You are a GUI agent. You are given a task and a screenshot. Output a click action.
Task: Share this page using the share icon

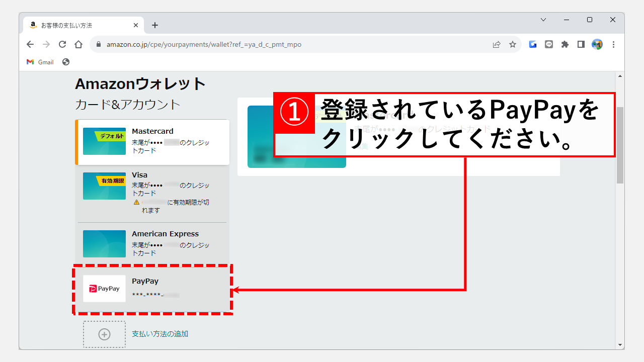[497, 44]
